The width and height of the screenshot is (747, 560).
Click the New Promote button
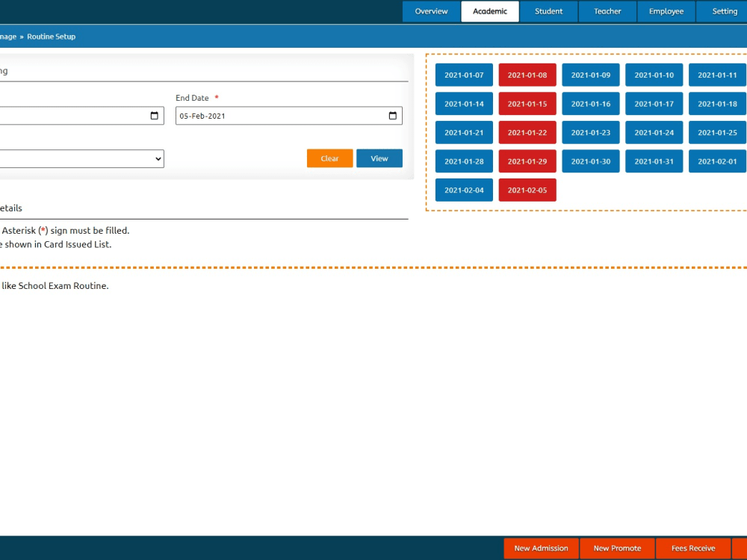(x=617, y=548)
